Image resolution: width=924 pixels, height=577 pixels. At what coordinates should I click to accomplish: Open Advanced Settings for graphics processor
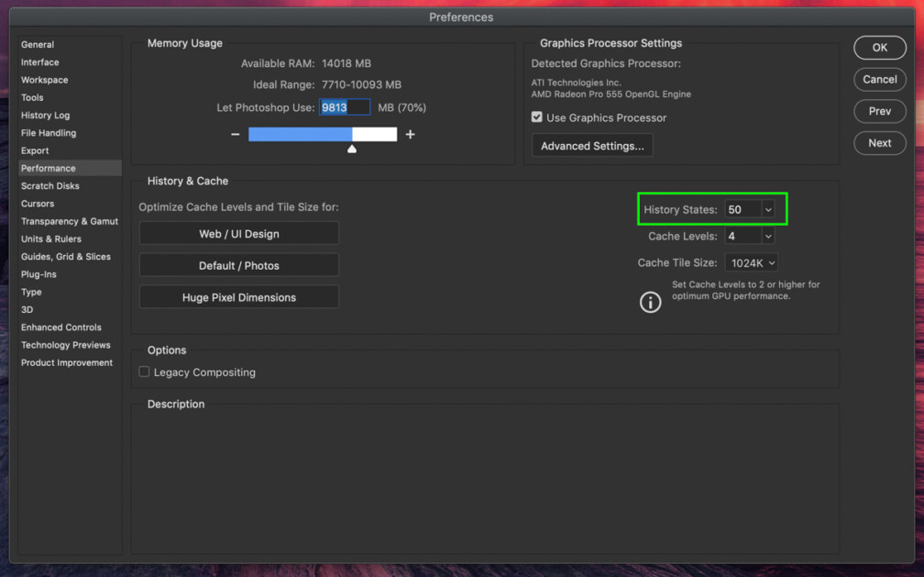point(592,146)
